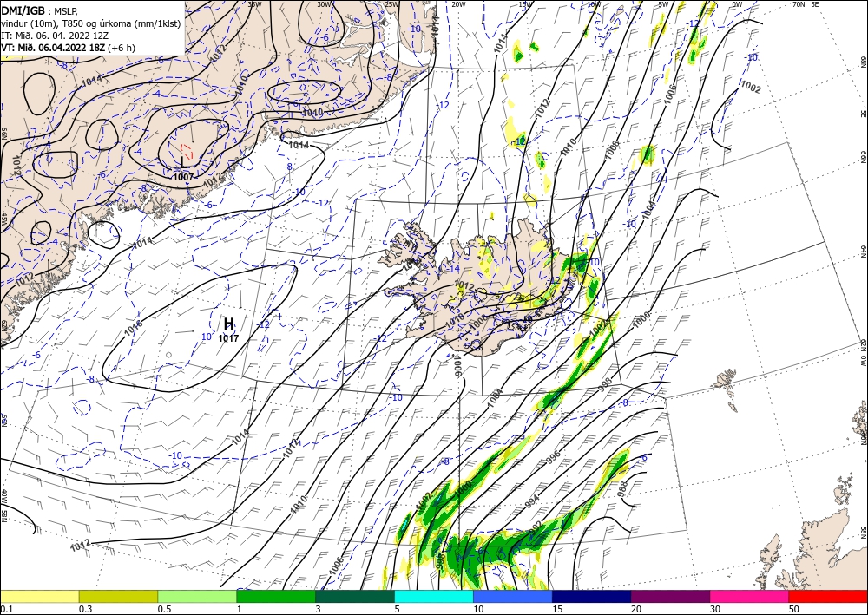Pick the blue 10–15 legend swatch

pos(513,596)
